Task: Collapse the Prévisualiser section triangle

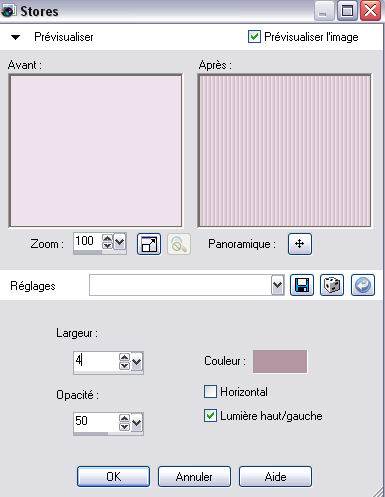Action: click(15, 37)
